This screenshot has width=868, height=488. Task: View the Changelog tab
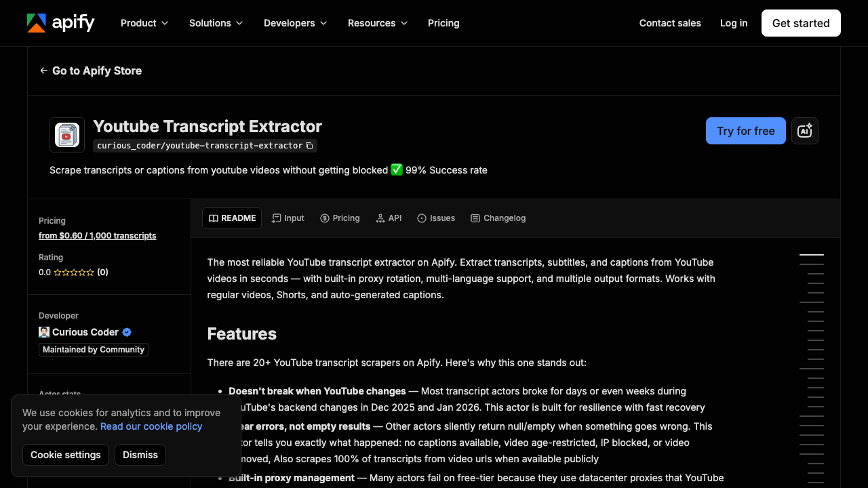[498, 218]
